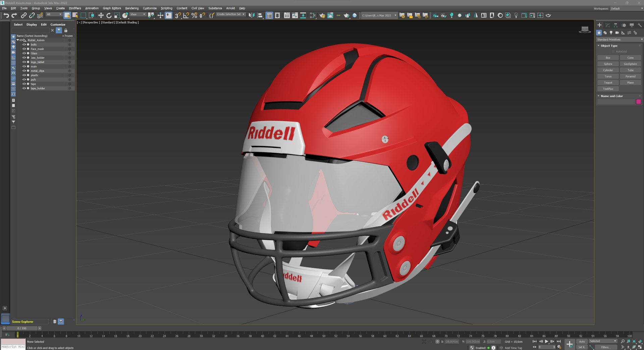Viewport: 644px width, 350px height.
Task: Click the GeoSphere primitive button
Action: coord(631,64)
